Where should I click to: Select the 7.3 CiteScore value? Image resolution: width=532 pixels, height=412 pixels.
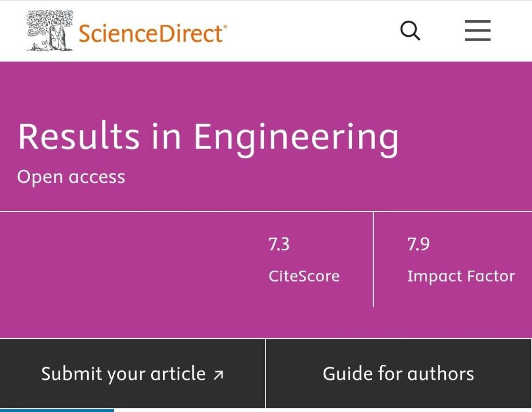[279, 244]
